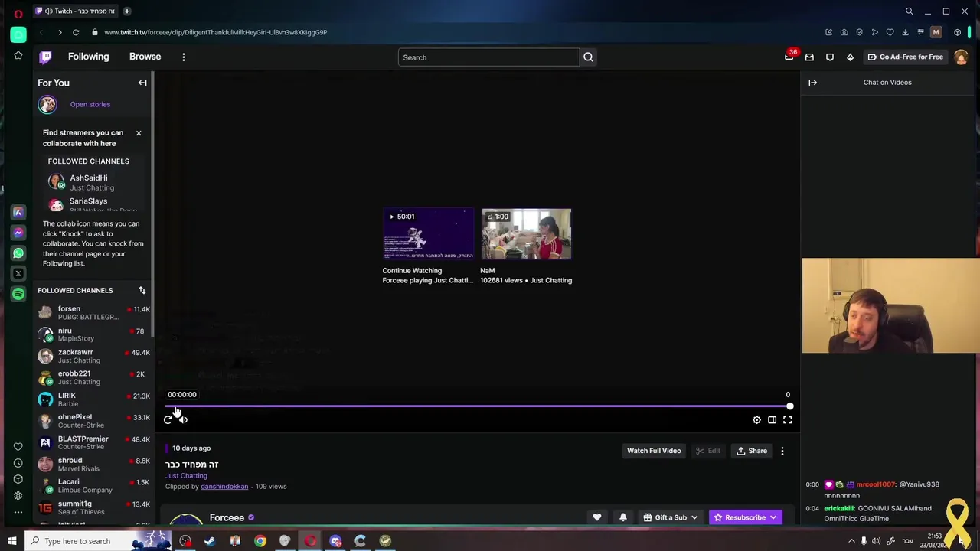
Task: Open Opera downloads icon in toolbar
Action: click(x=905, y=32)
